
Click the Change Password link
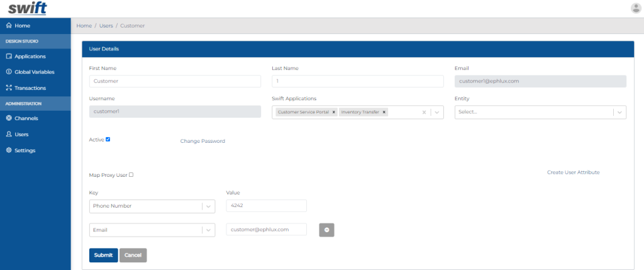(x=203, y=141)
